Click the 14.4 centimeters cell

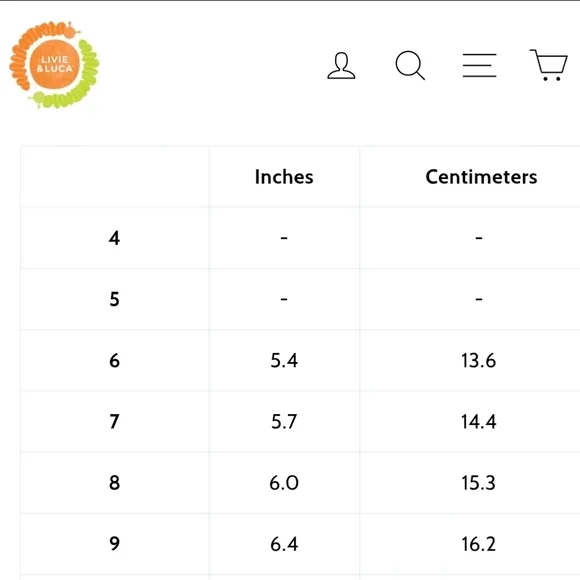tap(478, 422)
